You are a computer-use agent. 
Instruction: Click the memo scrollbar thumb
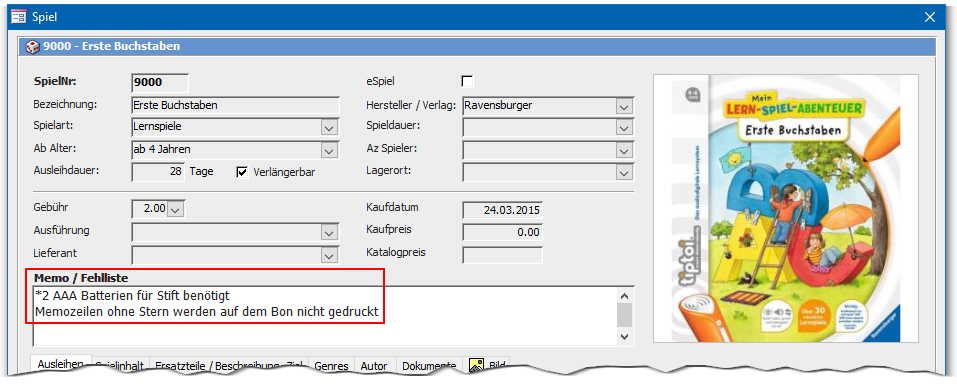624,315
